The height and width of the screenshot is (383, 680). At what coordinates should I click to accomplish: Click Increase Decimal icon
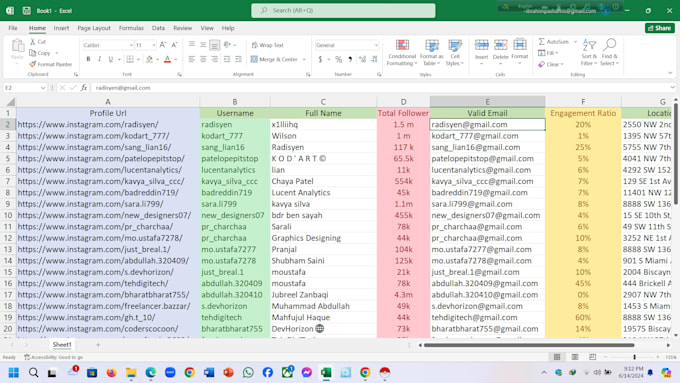tap(362, 59)
